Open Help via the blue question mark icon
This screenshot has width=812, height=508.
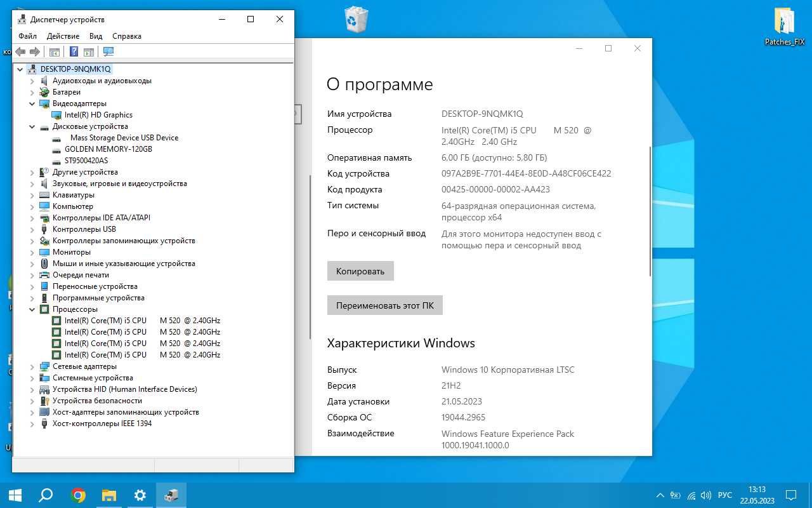[74, 51]
